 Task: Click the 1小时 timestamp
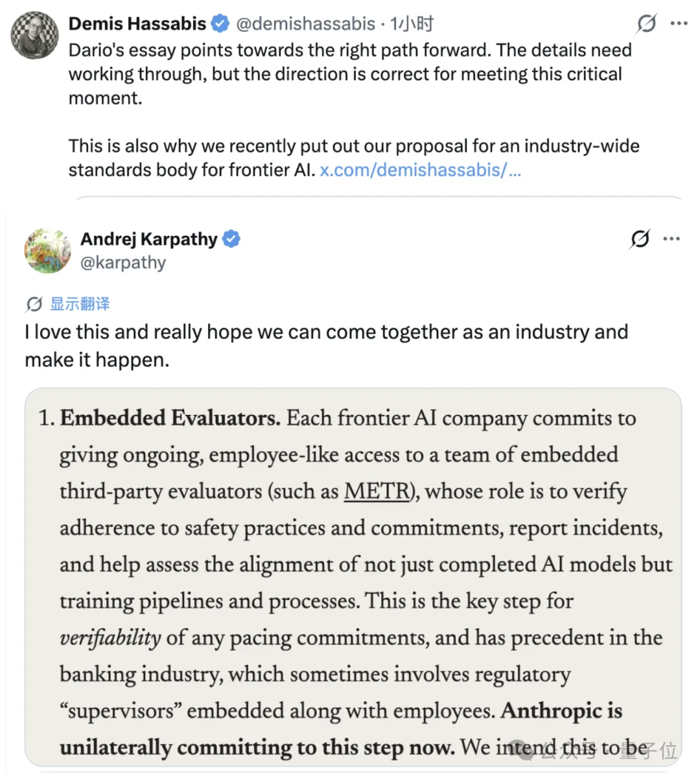click(412, 24)
